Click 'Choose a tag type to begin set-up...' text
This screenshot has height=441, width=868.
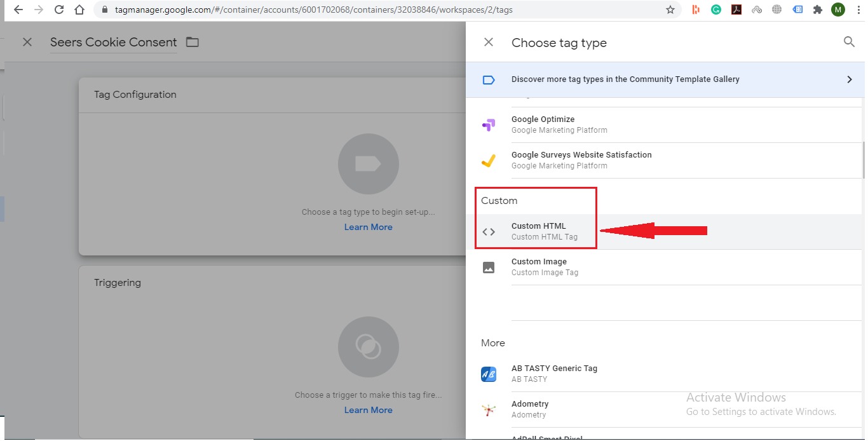pyautogui.click(x=369, y=212)
